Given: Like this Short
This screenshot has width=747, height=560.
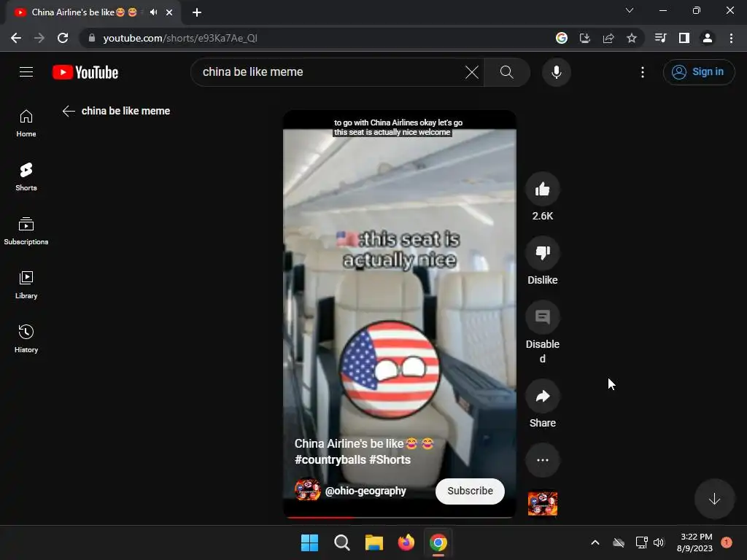Looking at the screenshot, I should (542, 190).
